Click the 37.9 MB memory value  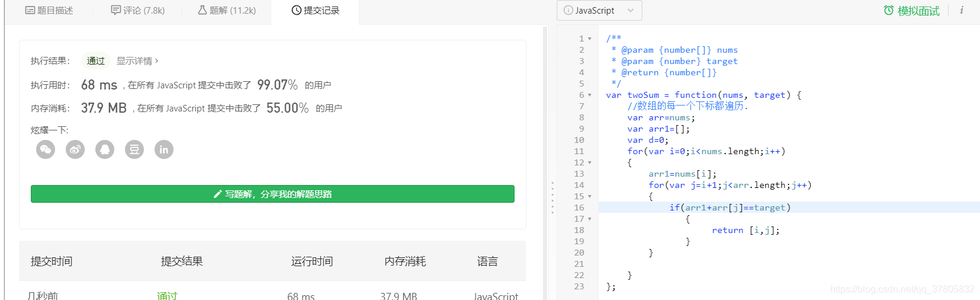[104, 108]
